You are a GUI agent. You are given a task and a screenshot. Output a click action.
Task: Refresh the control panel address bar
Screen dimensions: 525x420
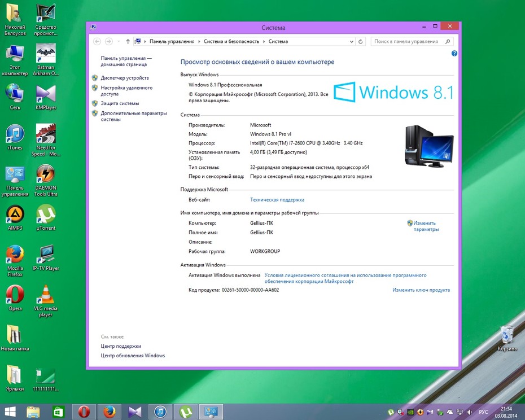click(x=360, y=42)
